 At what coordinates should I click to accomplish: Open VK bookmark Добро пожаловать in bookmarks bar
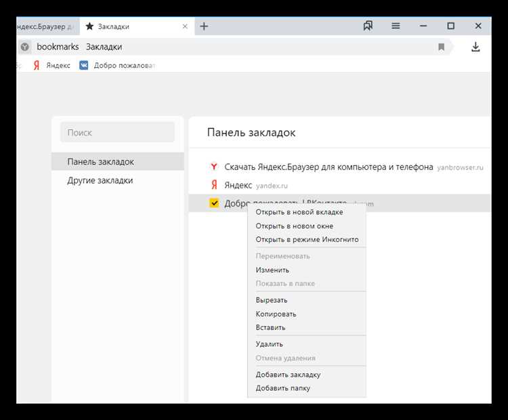(x=117, y=66)
